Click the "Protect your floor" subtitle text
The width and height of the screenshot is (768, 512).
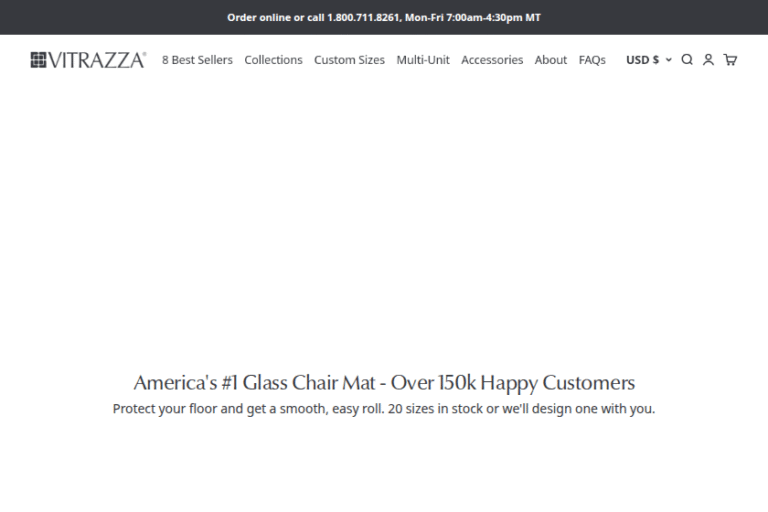[383, 409]
